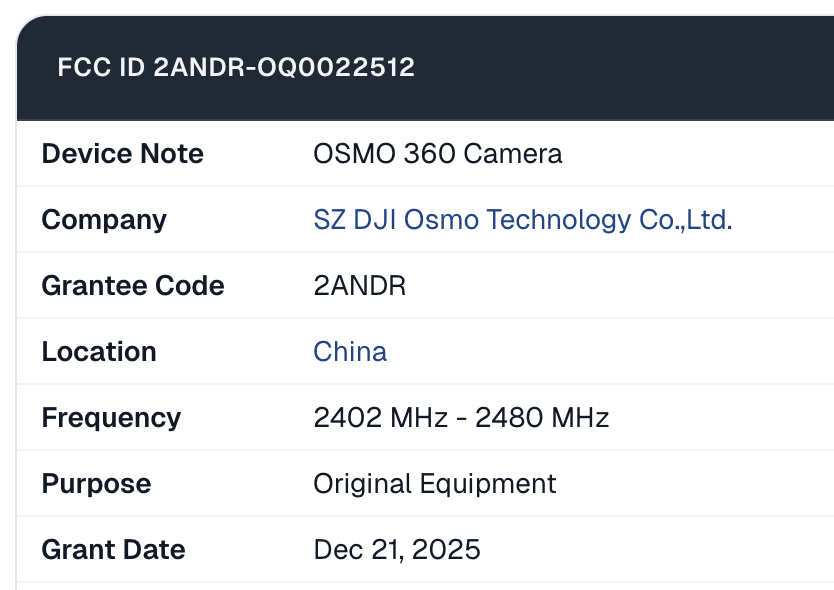Click the empty dark header bar area
This screenshot has height=590, width=834.
pos(620,68)
